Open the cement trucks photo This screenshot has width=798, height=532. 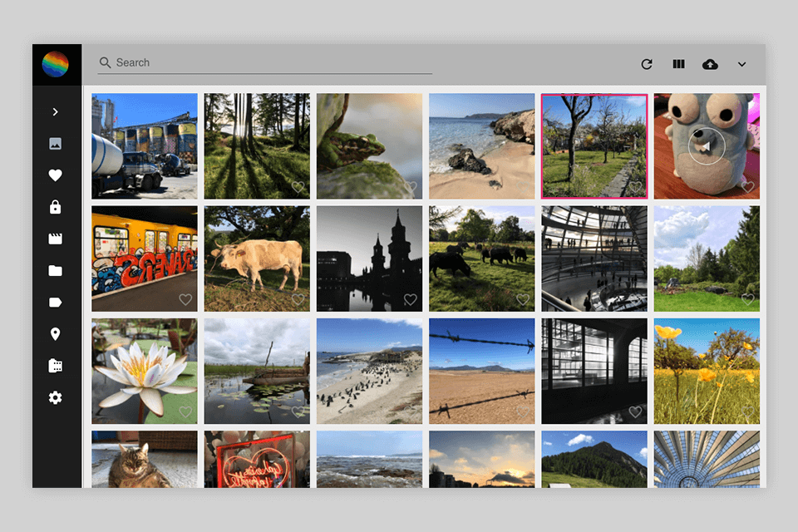pos(145,146)
